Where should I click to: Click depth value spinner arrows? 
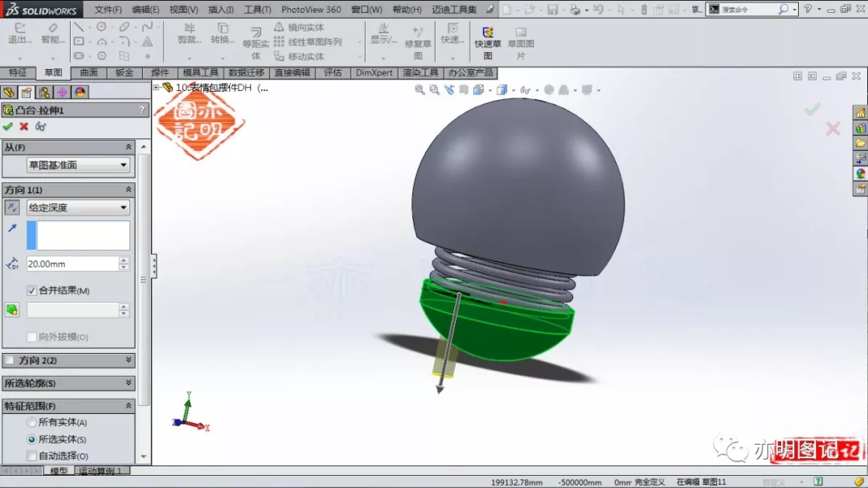tap(124, 264)
